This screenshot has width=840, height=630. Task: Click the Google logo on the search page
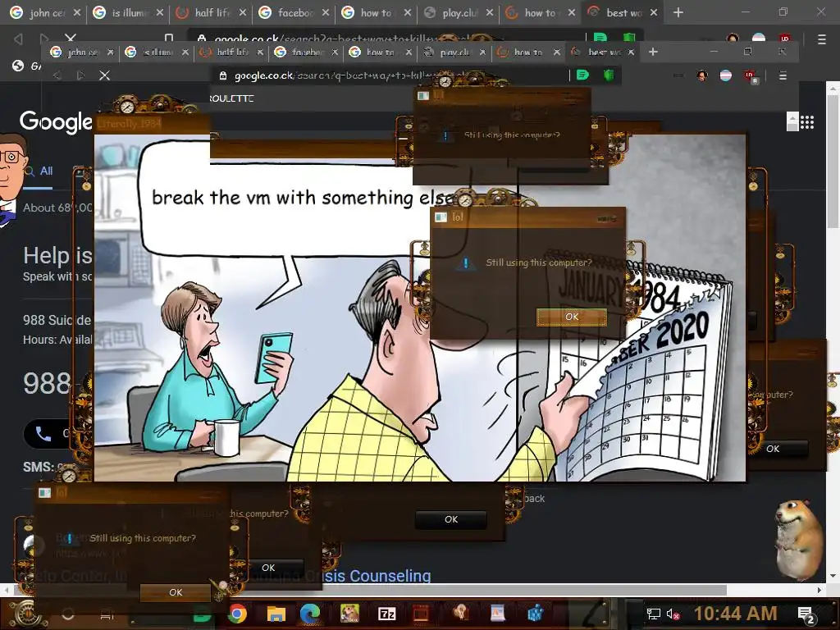[57, 123]
